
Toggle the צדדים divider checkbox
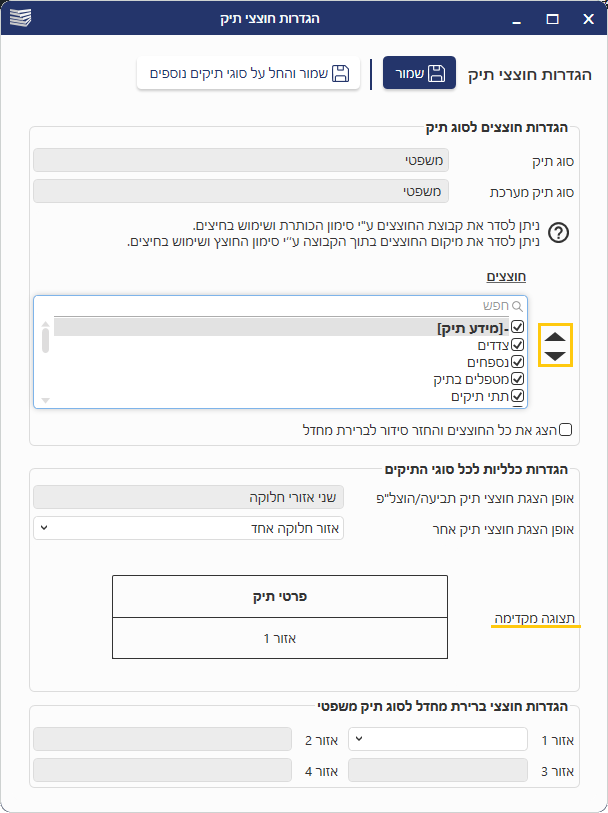(517, 344)
